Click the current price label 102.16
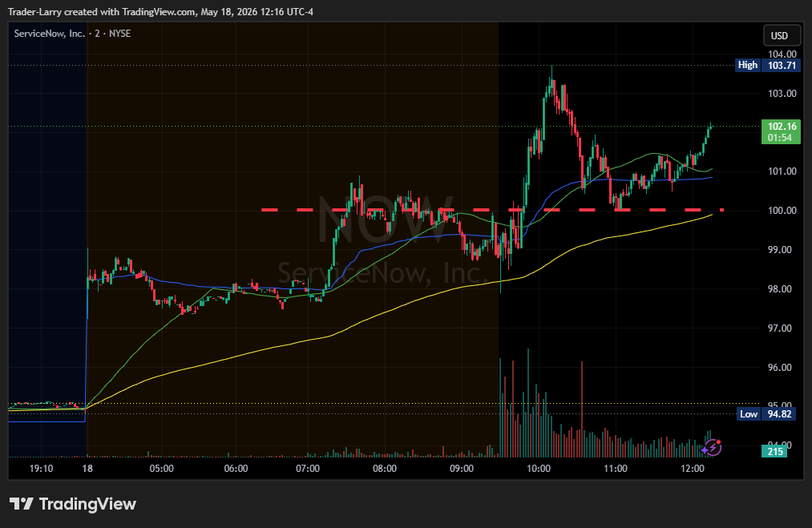This screenshot has width=812, height=528. (782, 127)
